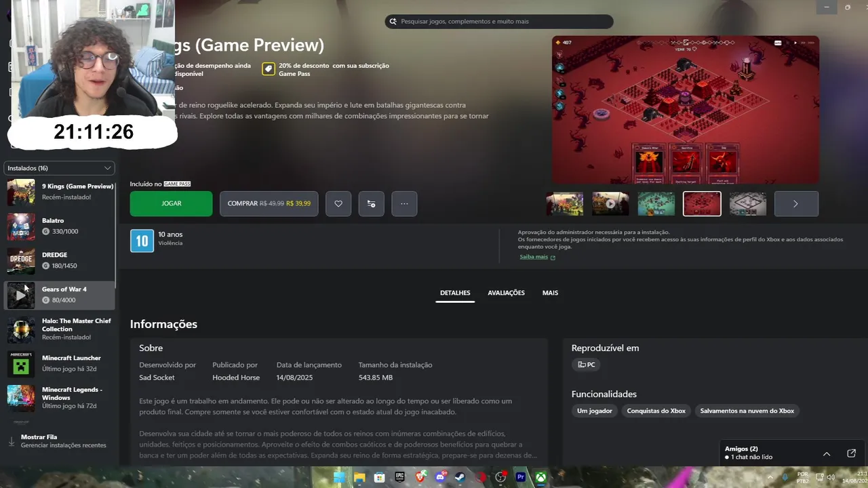Open Brave browser from taskbar
The height and width of the screenshot is (488, 868).
tap(420, 477)
